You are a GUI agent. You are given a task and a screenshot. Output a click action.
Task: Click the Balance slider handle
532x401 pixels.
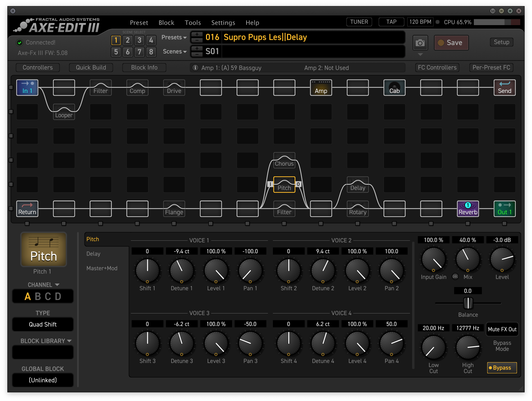pos(468,303)
